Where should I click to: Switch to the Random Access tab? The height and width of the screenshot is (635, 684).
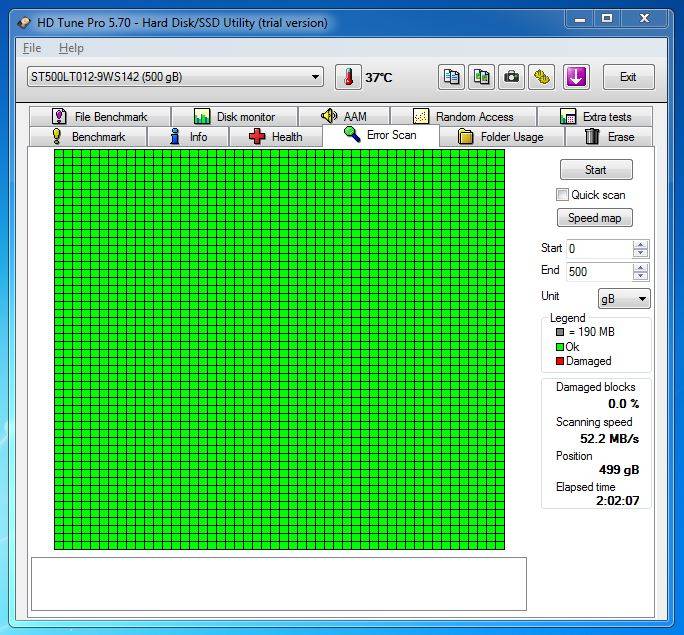[463, 116]
